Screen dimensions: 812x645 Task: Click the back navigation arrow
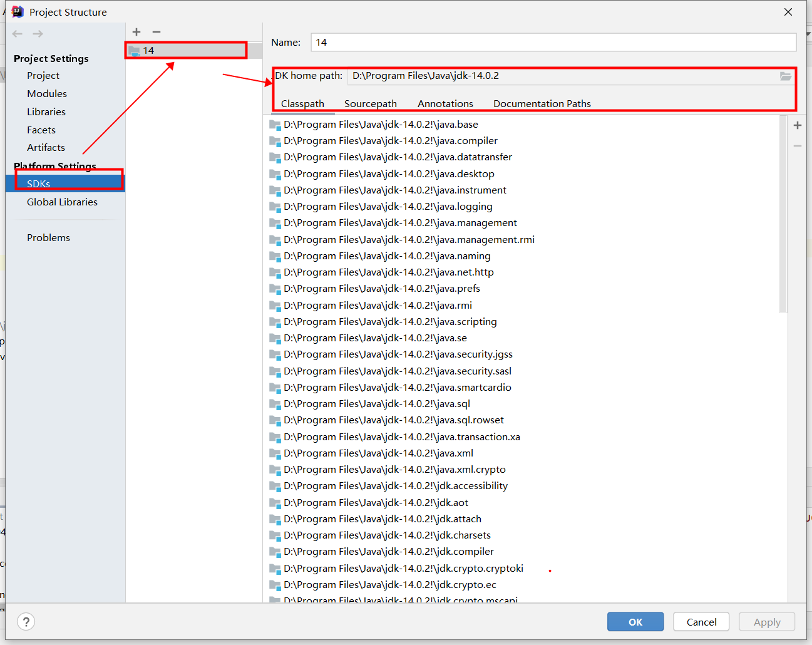click(18, 34)
